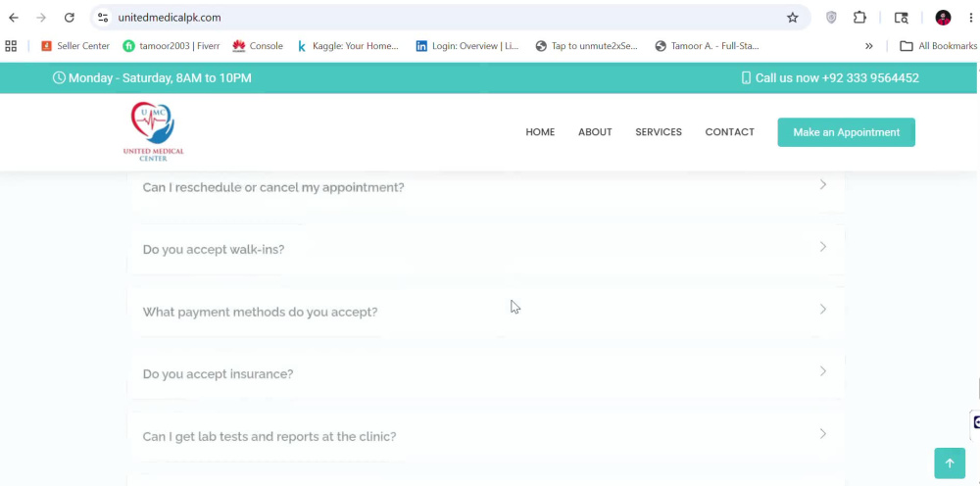
Task: Click the back-to-top arrow button
Action: (x=950, y=462)
